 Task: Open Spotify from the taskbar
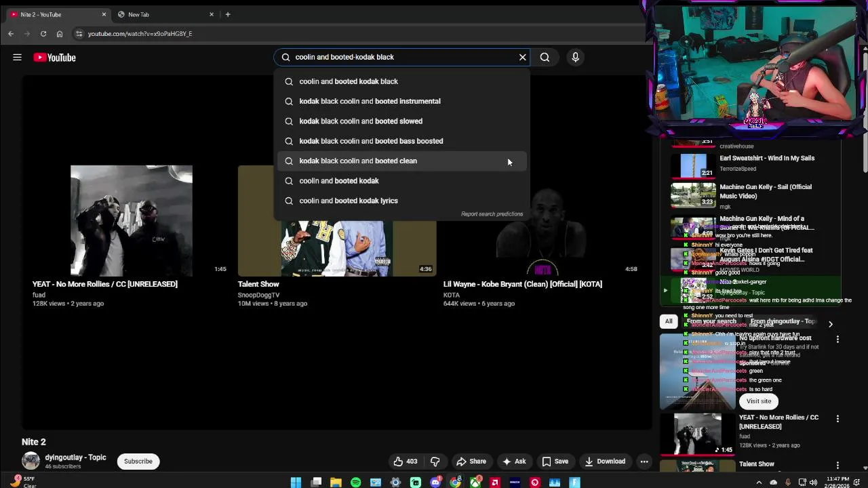click(x=356, y=483)
